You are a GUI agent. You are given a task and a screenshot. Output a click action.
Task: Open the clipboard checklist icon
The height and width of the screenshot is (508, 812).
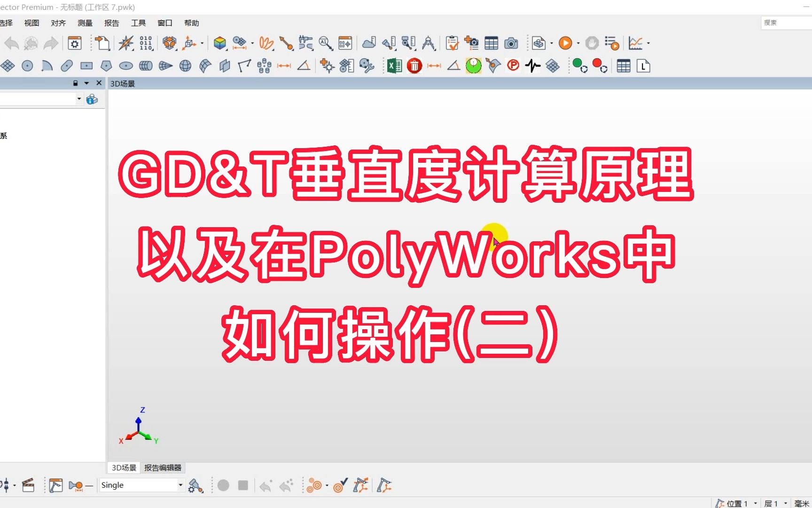pos(452,43)
